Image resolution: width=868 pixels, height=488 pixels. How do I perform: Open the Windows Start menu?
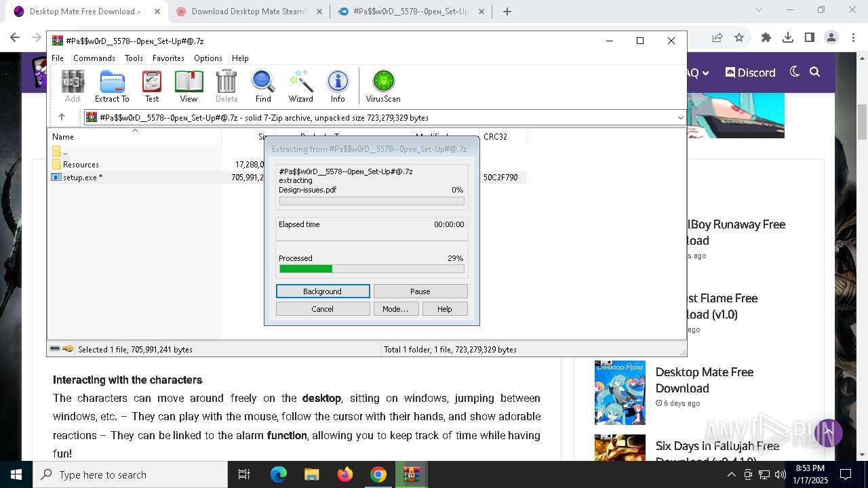pos(16,474)
